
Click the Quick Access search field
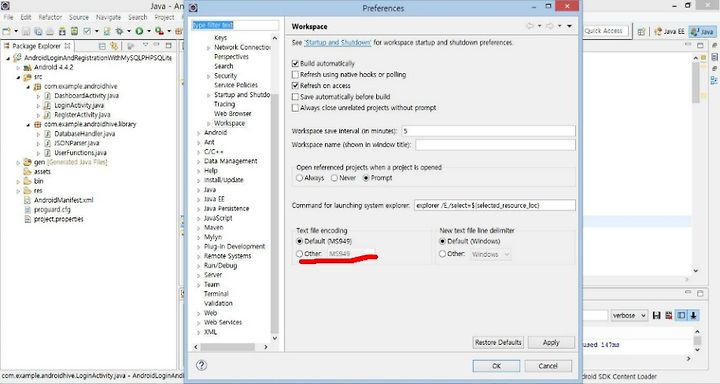tap(606, 31)
